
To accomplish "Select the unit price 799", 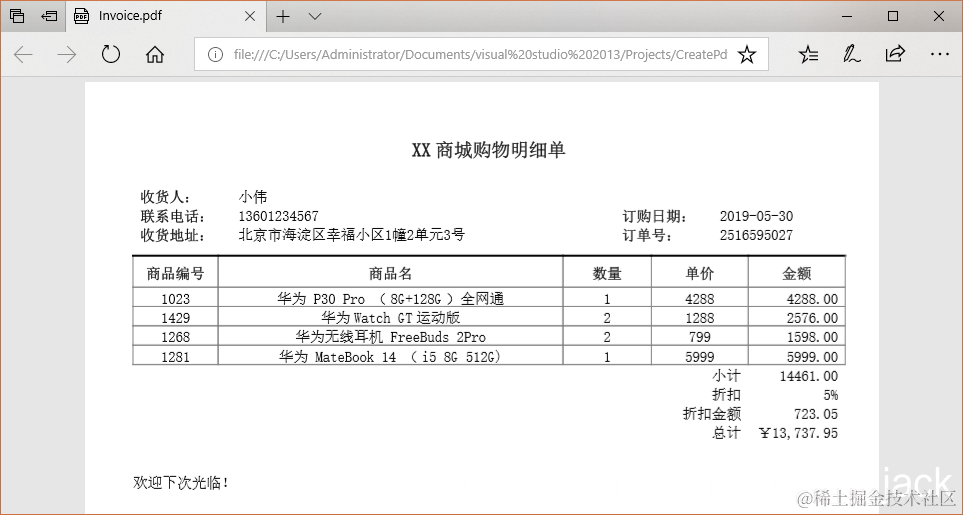I will (x=700, y=337).
